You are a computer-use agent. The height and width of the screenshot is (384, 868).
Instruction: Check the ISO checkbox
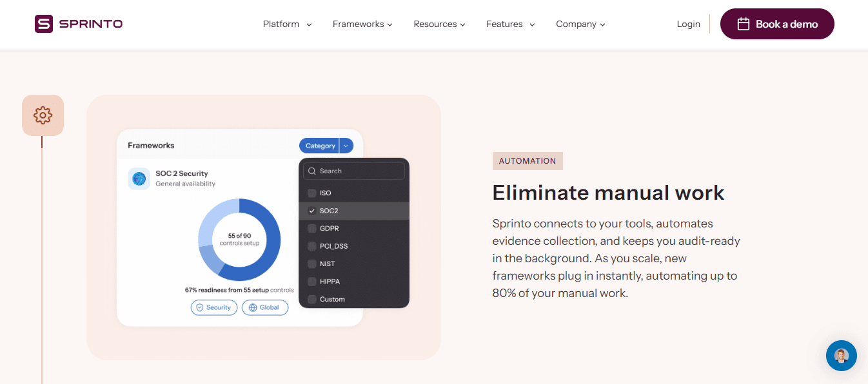point(312,193)
